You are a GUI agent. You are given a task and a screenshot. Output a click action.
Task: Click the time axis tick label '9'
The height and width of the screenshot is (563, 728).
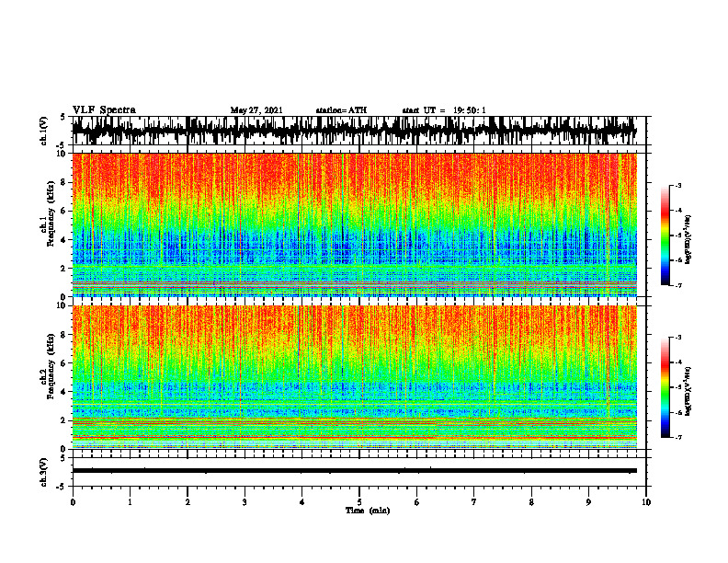click(x=588, y=502)
